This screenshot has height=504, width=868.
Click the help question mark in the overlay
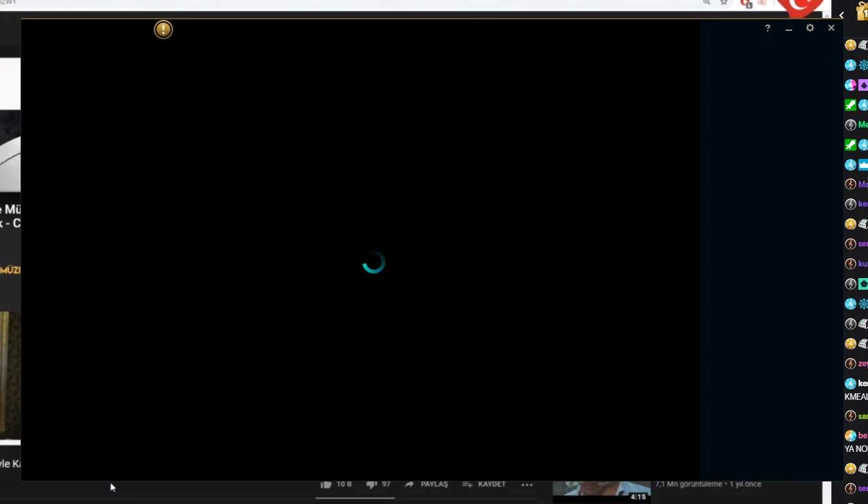click(x=767, y=28)
